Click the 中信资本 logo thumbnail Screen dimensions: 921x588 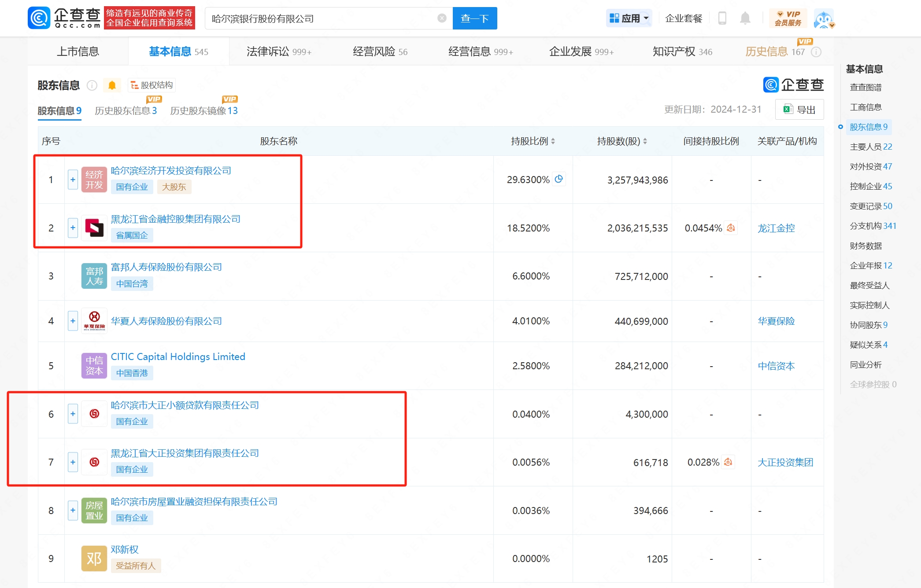[x=94, y=366]
